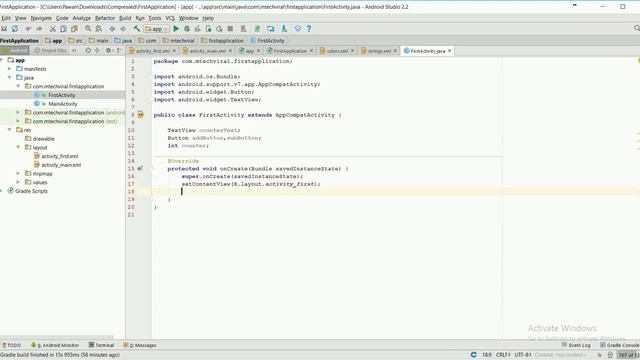Click the Redo arrow icon

39,29
